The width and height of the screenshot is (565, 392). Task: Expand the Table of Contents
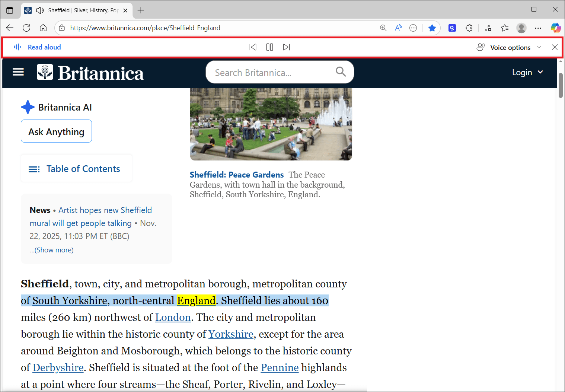click(x=76, y=168)
